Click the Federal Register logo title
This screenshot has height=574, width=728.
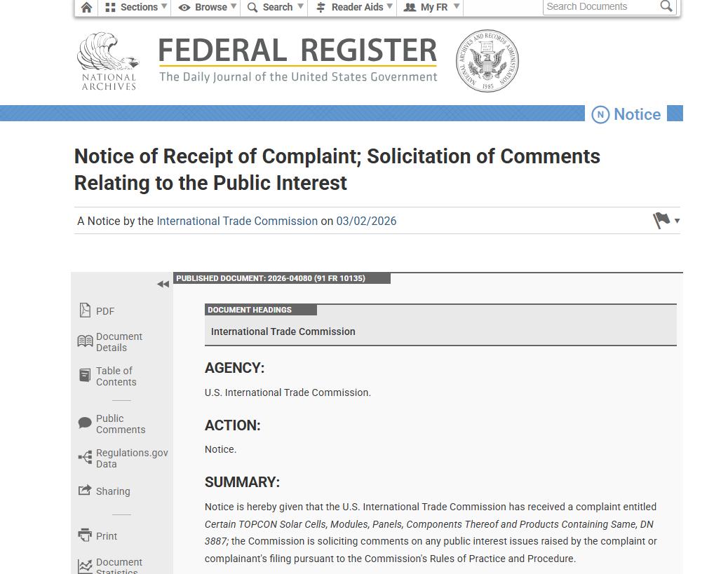[x=297, y=60]
